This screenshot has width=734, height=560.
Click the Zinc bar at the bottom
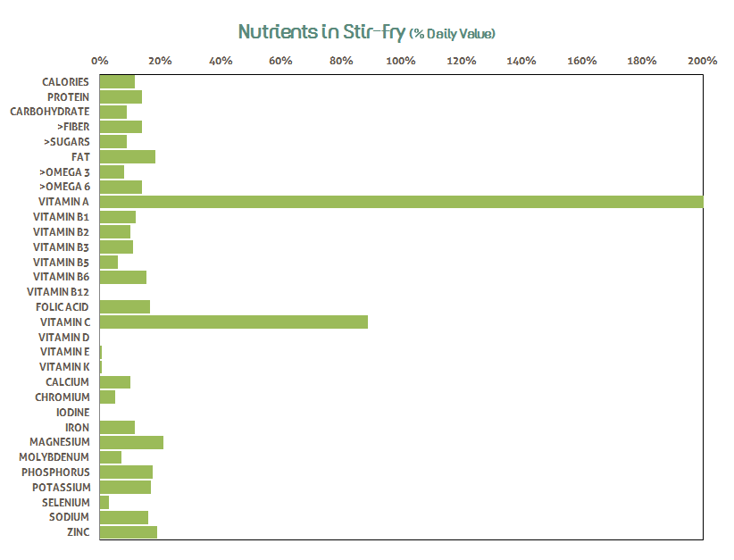128,532
